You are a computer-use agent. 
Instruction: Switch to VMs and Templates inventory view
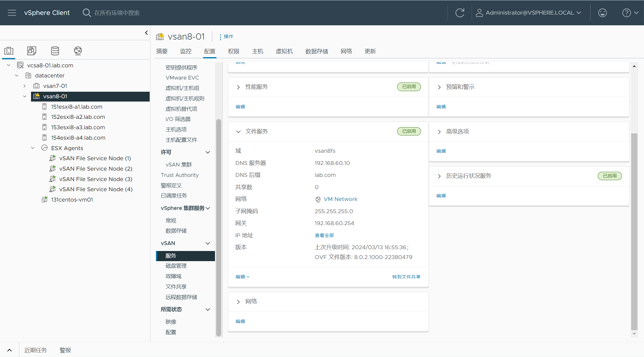(32, 51)
